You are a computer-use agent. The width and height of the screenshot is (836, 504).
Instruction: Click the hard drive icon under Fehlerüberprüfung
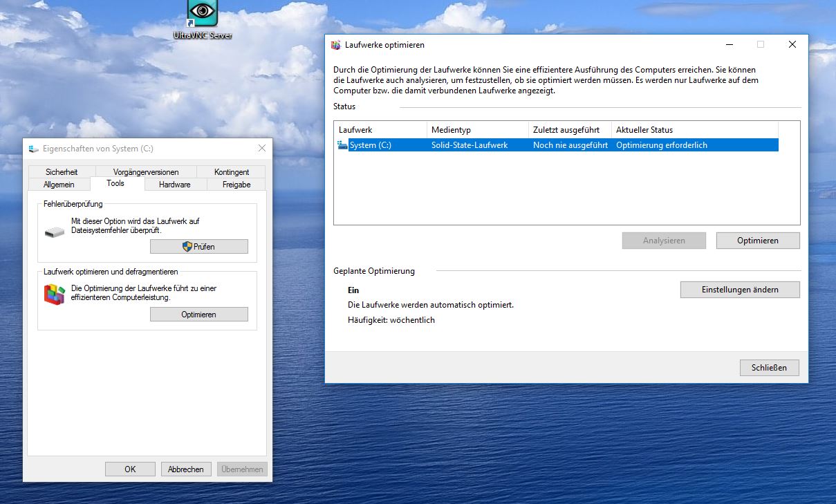54,232
